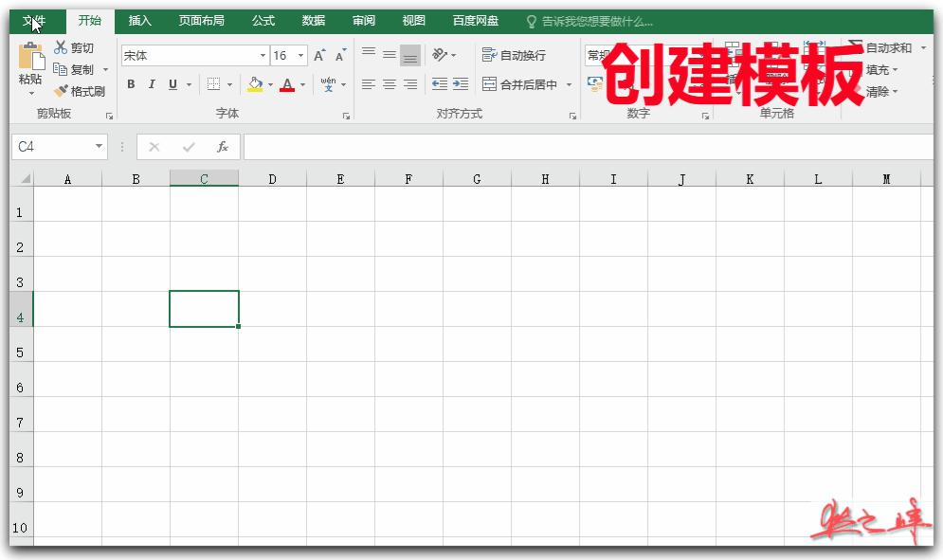Screen dimensions: 943x560
Task: Open the 文件 menu
Action: tap(35, 20)
